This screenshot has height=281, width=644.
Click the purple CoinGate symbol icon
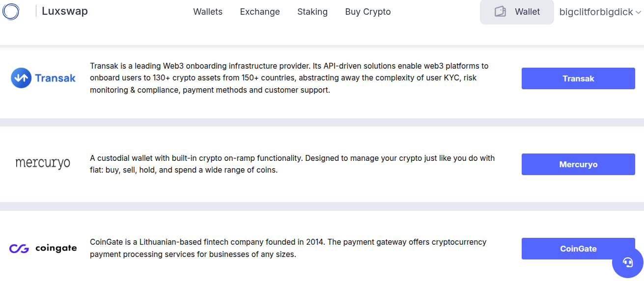[x=19, y=249]
